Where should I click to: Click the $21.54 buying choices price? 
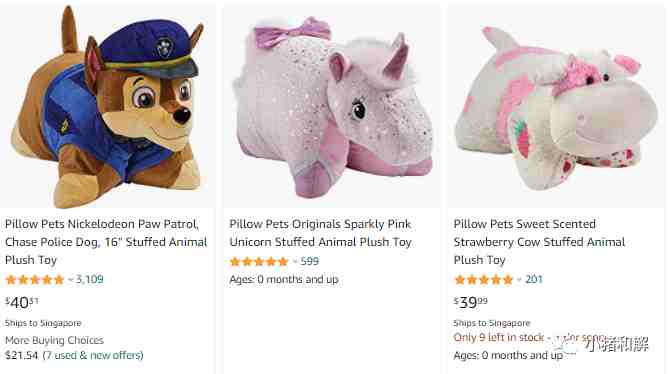[21, 355]
